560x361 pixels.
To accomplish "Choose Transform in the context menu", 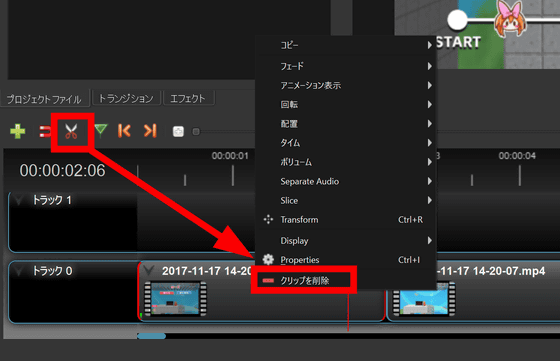I will pyautogui.click(x=345, y=220).
